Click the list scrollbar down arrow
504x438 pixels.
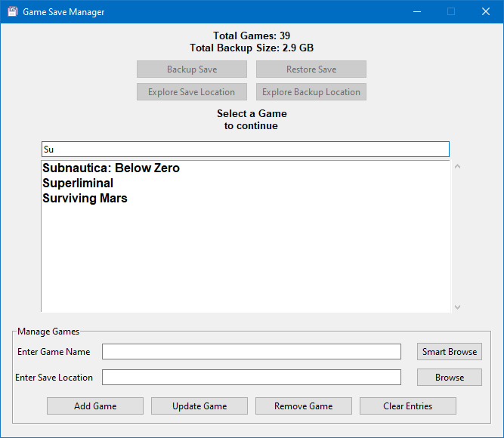coord(458,307)
